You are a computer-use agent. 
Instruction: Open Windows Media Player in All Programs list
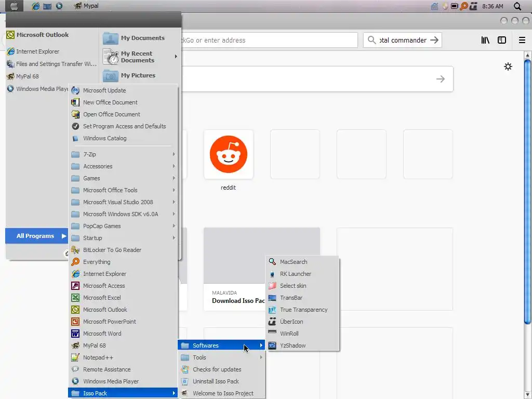[123, 381]
